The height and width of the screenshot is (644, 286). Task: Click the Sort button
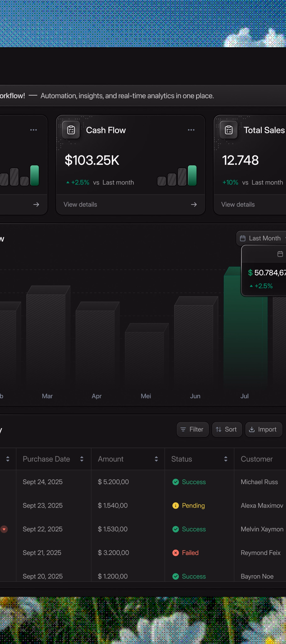tap(227, 429)
